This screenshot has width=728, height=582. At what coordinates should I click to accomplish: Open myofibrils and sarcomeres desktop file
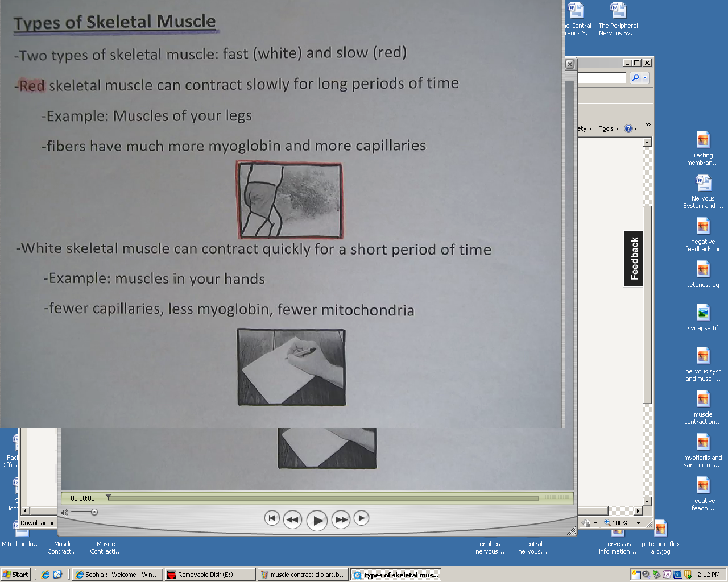click(703, 451)
